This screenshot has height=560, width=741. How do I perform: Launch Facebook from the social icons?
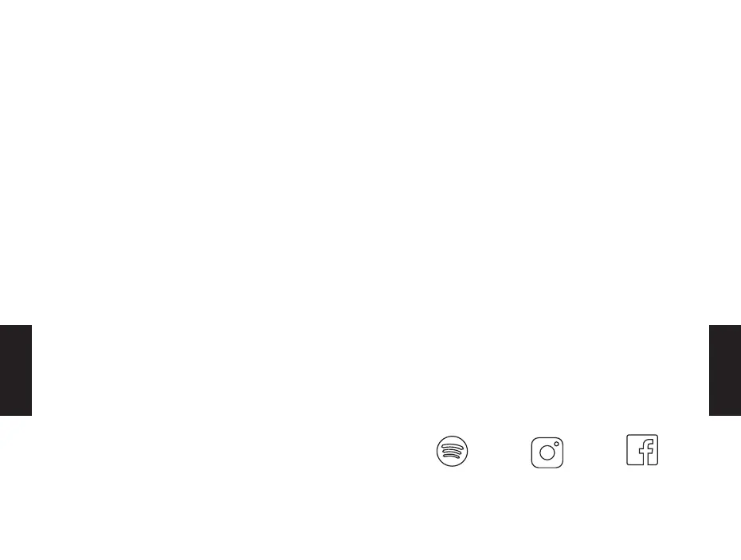click(642, 450)
